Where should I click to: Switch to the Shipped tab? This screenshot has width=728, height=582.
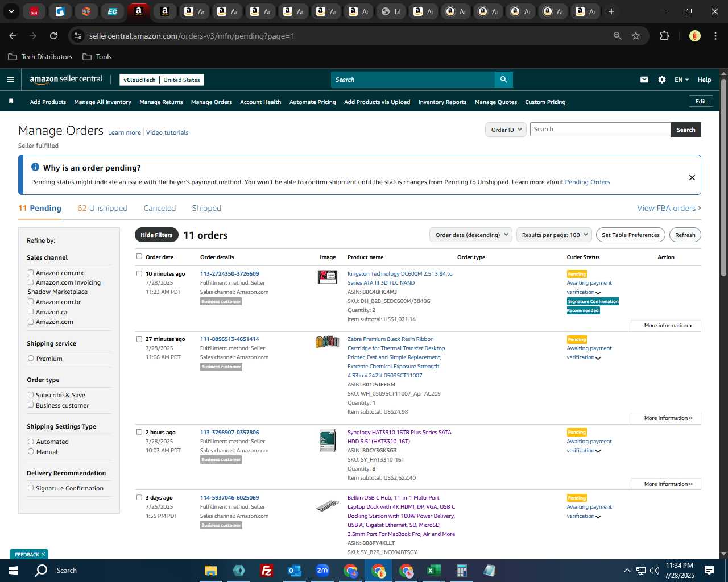click(206, 208)
